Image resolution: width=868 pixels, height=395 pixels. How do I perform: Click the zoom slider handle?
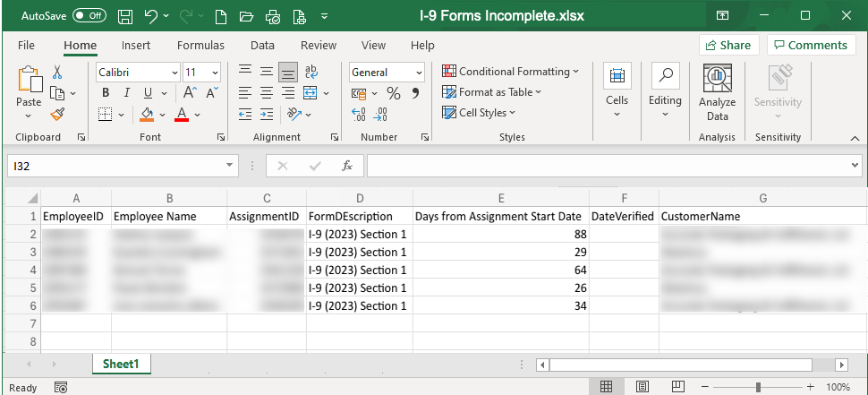[758, 387]
